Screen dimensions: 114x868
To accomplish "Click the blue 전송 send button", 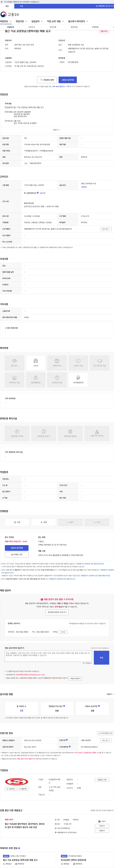I will tap(102, 658).
